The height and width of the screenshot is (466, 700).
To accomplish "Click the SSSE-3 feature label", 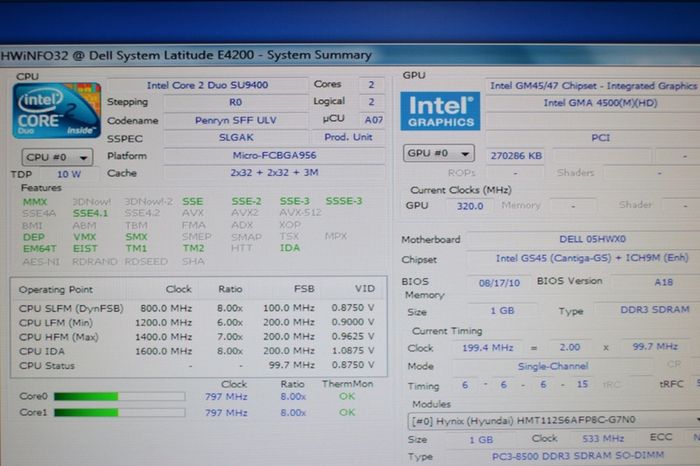I will [344, 201].
